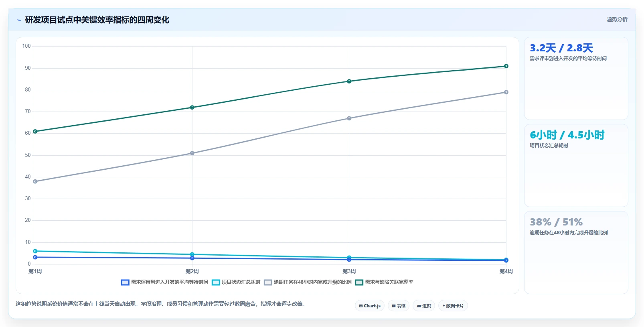The image size is (644, 327).
Task: Click legend text 项目状态汇总耗时
Action: [x=241, y=282]
